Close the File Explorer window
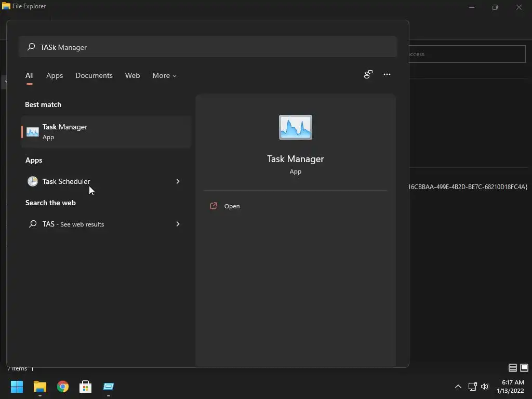 click(519, 7)
